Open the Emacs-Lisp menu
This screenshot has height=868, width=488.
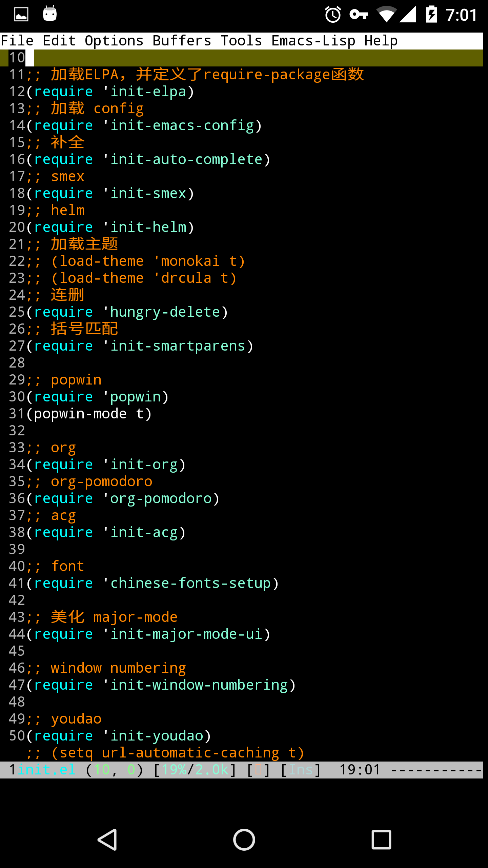pos(313,41)
